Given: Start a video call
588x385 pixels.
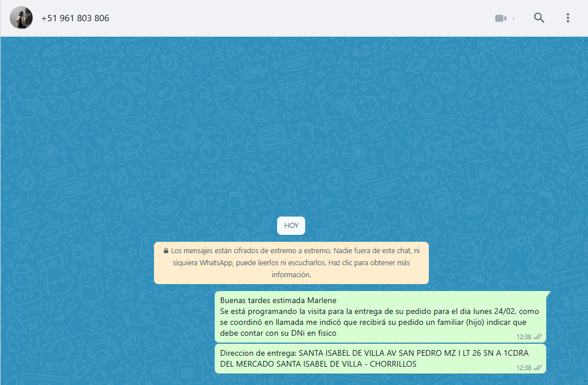Looking at the screenshot, I should click(500, 18).
